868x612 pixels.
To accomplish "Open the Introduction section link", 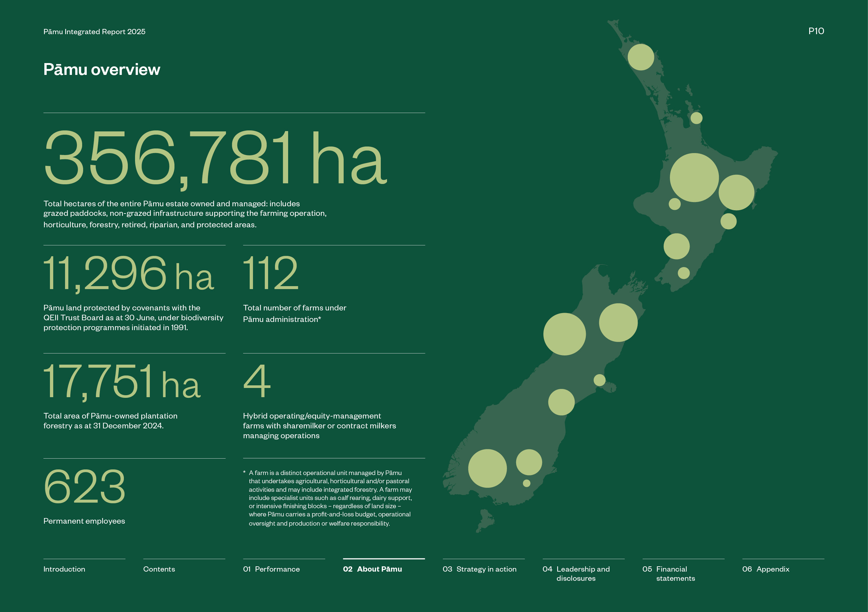I will tap(64, 569).
